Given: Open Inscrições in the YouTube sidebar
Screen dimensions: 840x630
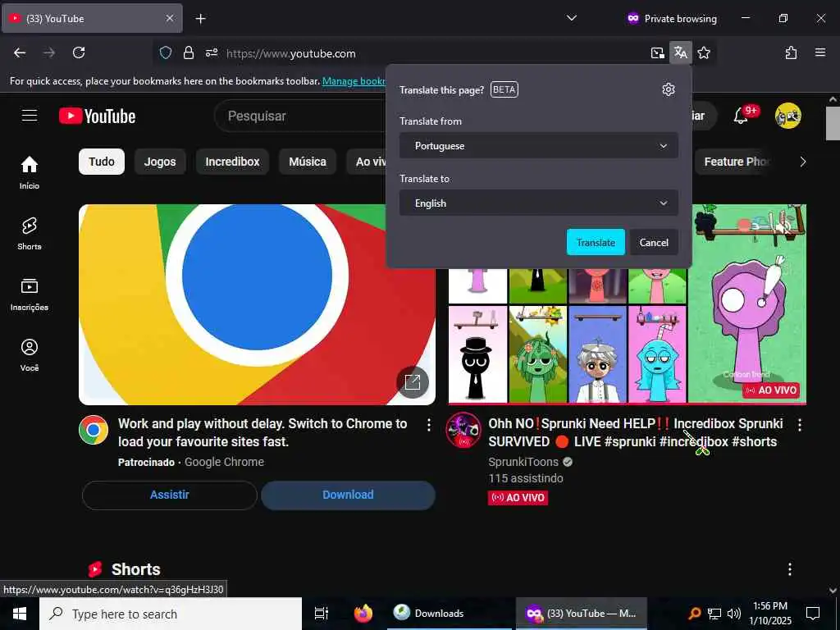Looking at the screenshot, I should (30, 294).
